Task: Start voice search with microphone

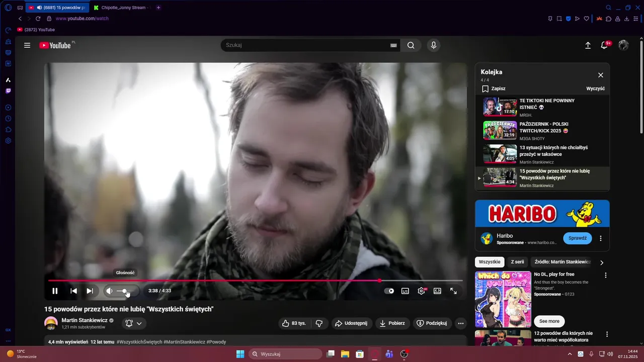Action: click(x=434, y=45)
